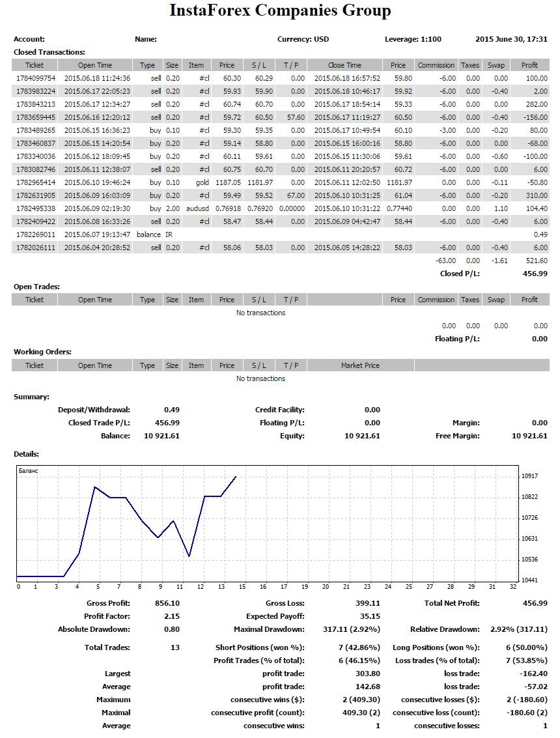The image size is (560, 738).
Task: Click the "Long Positions (won %):" label
Action: click(x=436, y=647)
